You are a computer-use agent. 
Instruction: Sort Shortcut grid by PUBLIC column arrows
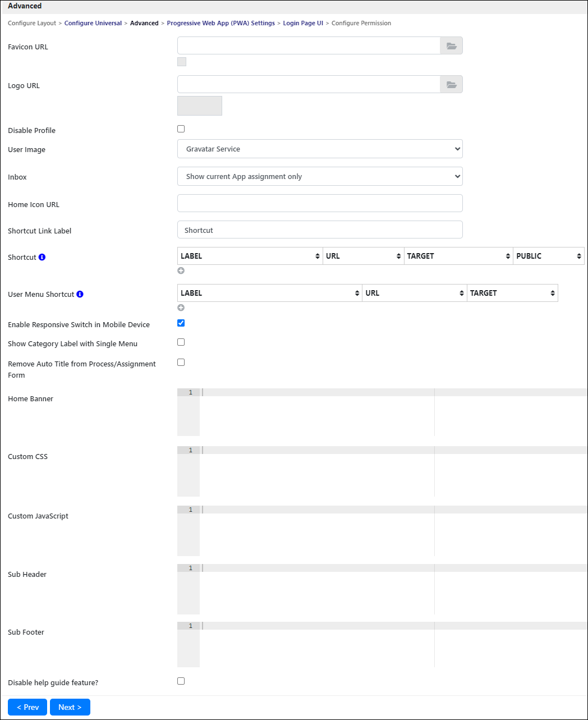coord(579,256)
